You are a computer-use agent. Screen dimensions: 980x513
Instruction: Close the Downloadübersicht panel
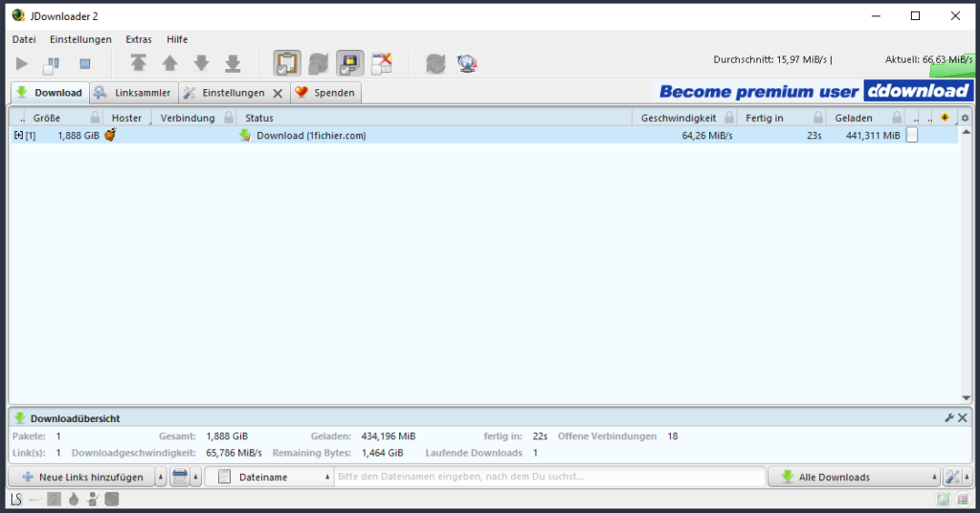963,418
